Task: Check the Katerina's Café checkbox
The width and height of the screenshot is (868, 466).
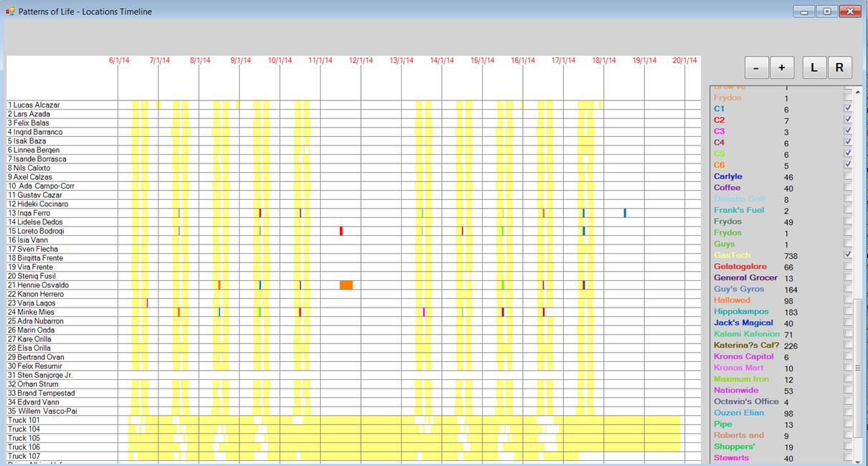Action: pyautogui.click(x=848, y=345)
